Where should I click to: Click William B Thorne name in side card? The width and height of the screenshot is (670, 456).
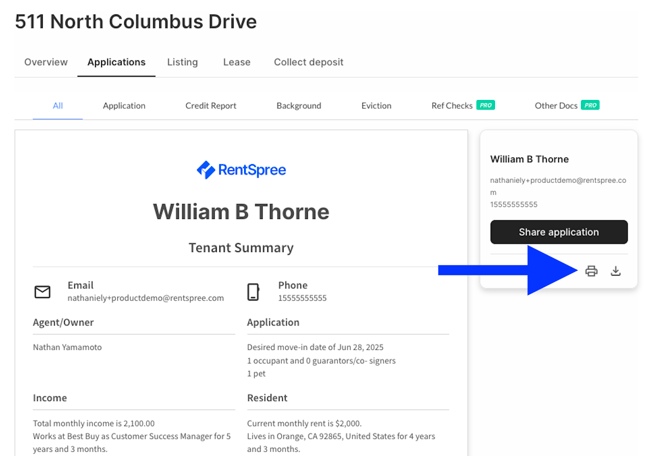pos(529,159)
